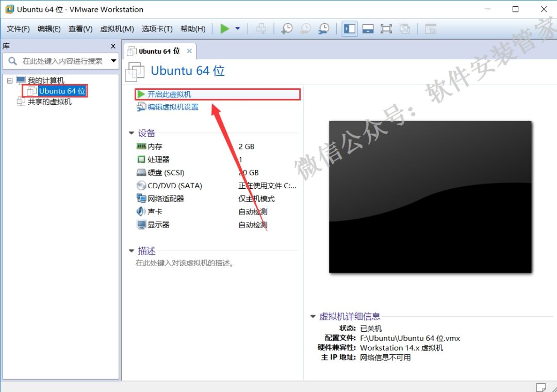
Task: Collapse the 描述 section
Action: pyautogui.click(x=132, y=251)
